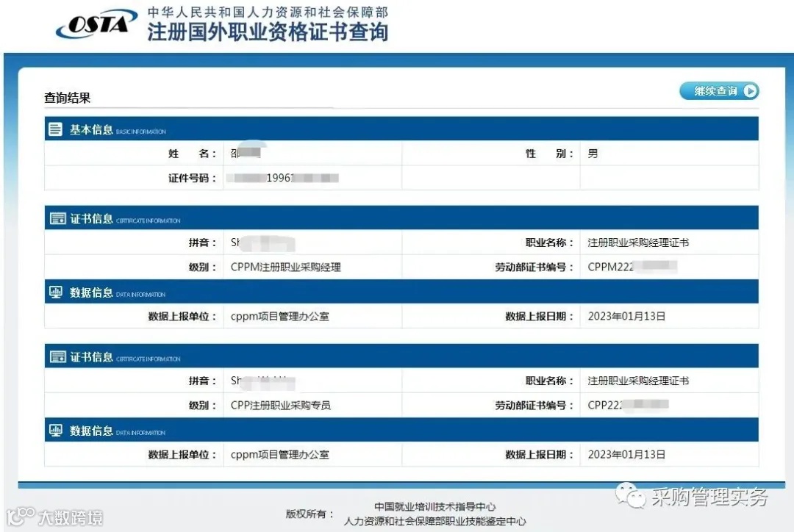The image size is (794, 532).
Task: Click the arrow icon inside 继续查询 button
Action: pos(749,91)
